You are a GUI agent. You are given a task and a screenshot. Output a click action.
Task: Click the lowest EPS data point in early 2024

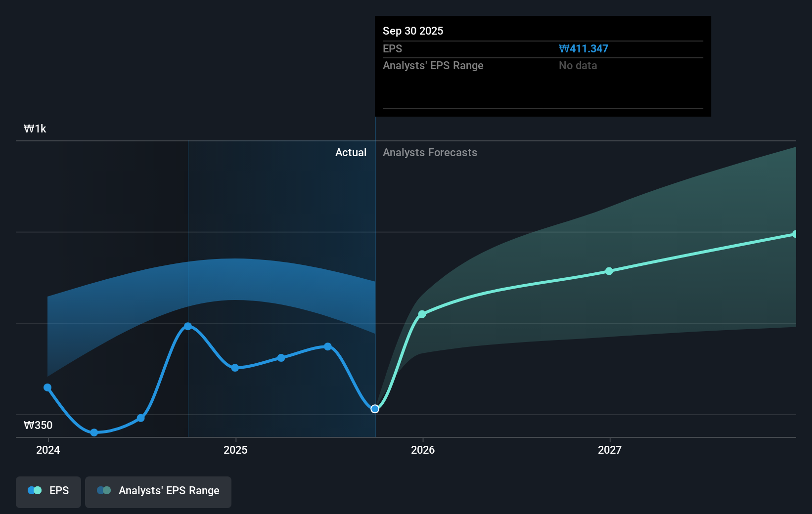tap(93, 432)
